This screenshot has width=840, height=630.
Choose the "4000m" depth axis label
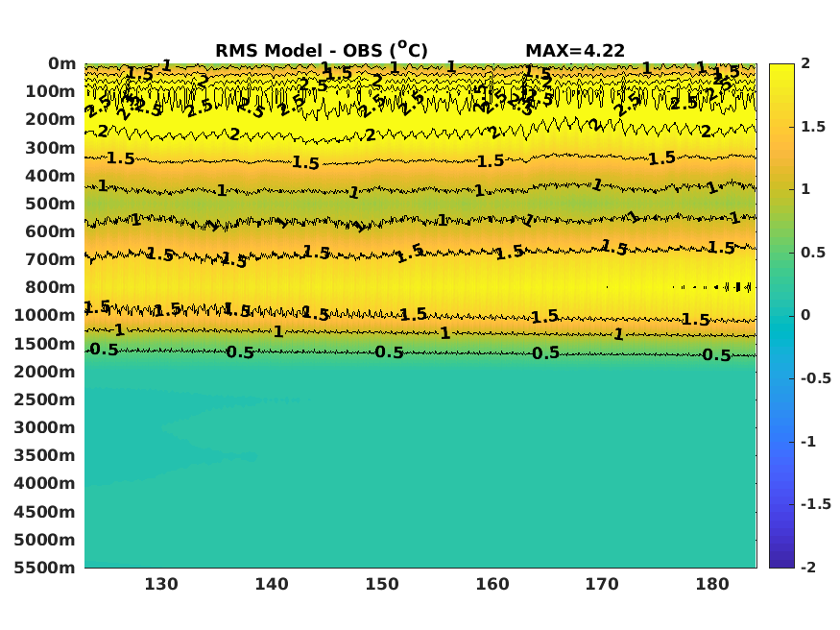(45, 483)
